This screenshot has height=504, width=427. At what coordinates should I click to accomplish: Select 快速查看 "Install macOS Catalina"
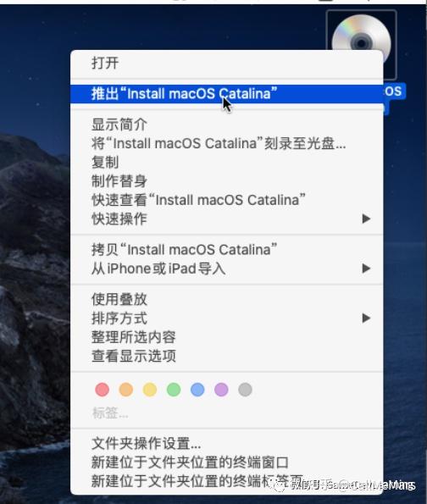pos(227,200)
